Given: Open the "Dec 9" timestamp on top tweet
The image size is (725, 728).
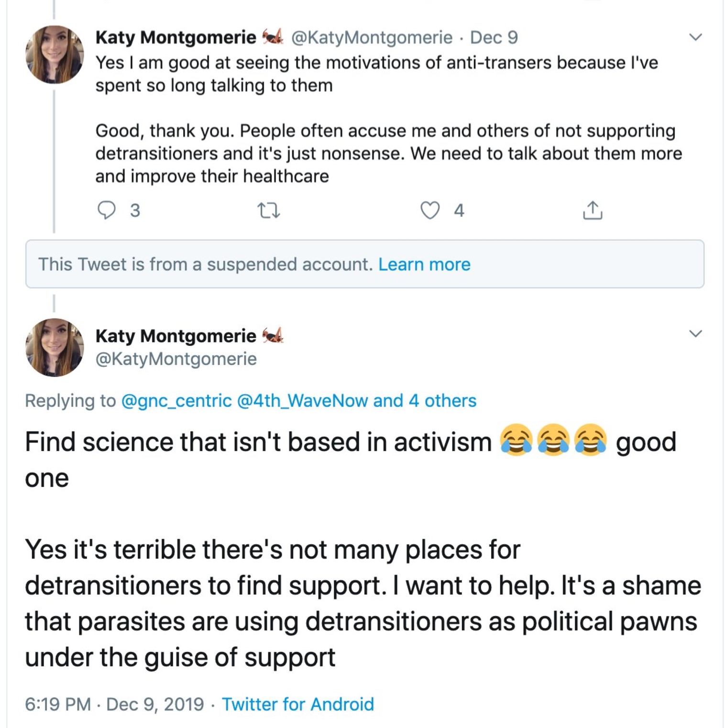Looking at the screenshot, I should click(494, 37).
